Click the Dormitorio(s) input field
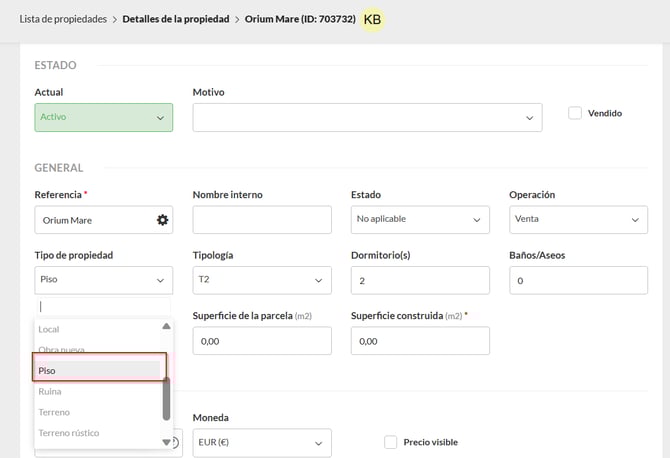Viewport: 670px width, 458px height. click(420, 280)
